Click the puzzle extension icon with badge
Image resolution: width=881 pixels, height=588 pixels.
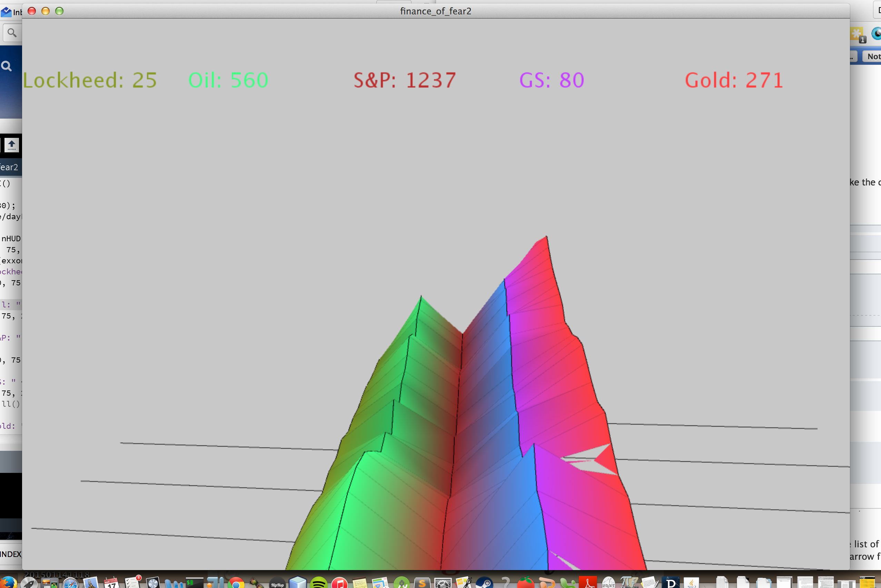[x=857, y=34]
